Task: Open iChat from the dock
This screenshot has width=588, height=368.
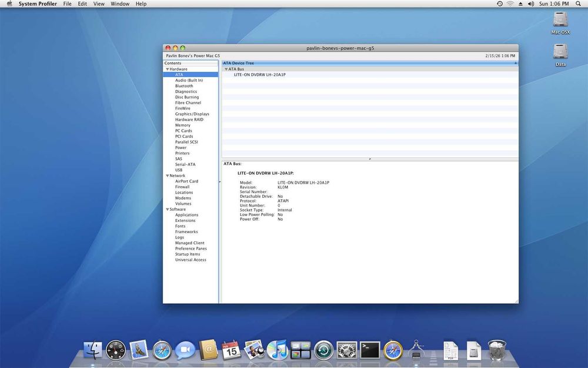Action: [185, 350]
